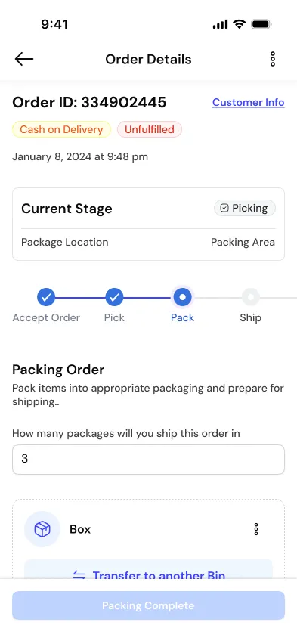Tap the battery status icon

[x=261, y=25]
